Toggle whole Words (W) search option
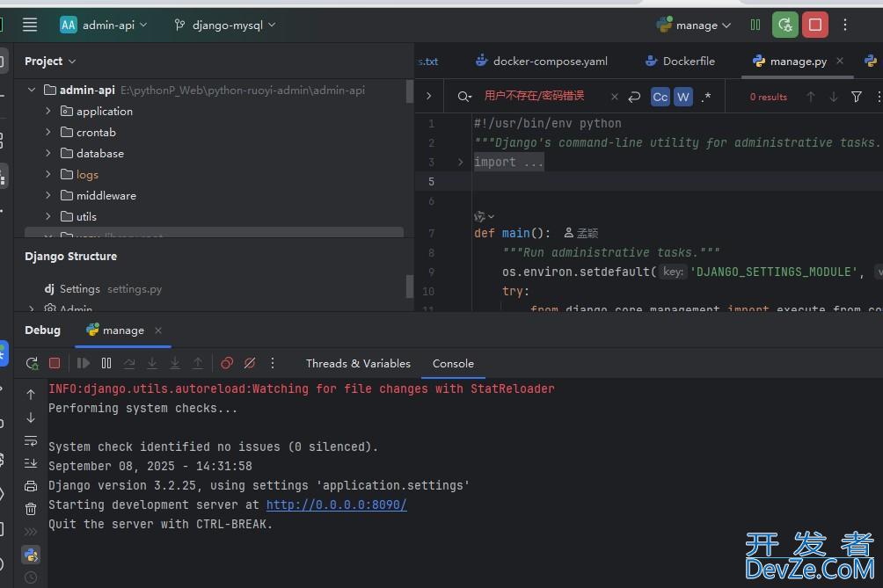 [x=682, y=97]
